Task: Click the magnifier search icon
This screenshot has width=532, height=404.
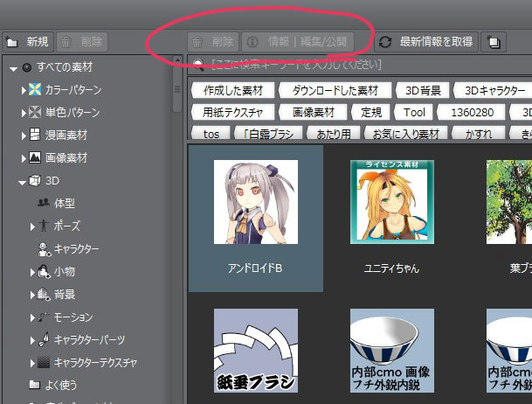Action: tap(198, 65)
